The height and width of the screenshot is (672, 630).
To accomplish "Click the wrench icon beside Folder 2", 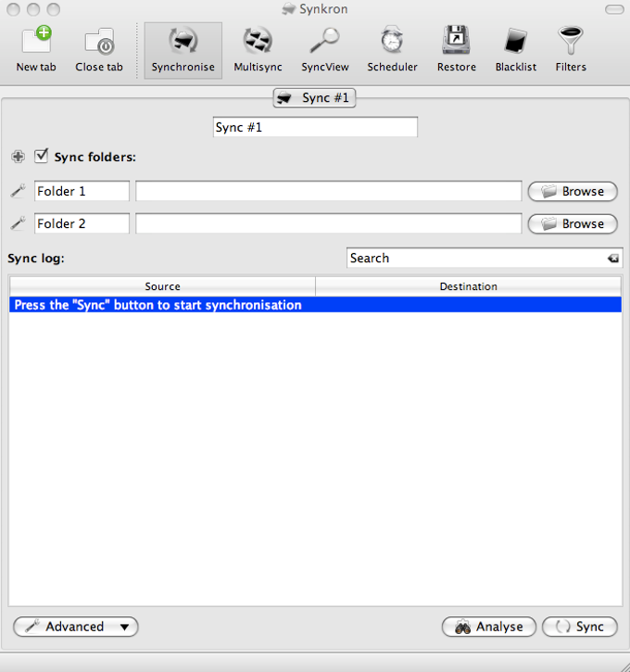I will pos(18,223).
